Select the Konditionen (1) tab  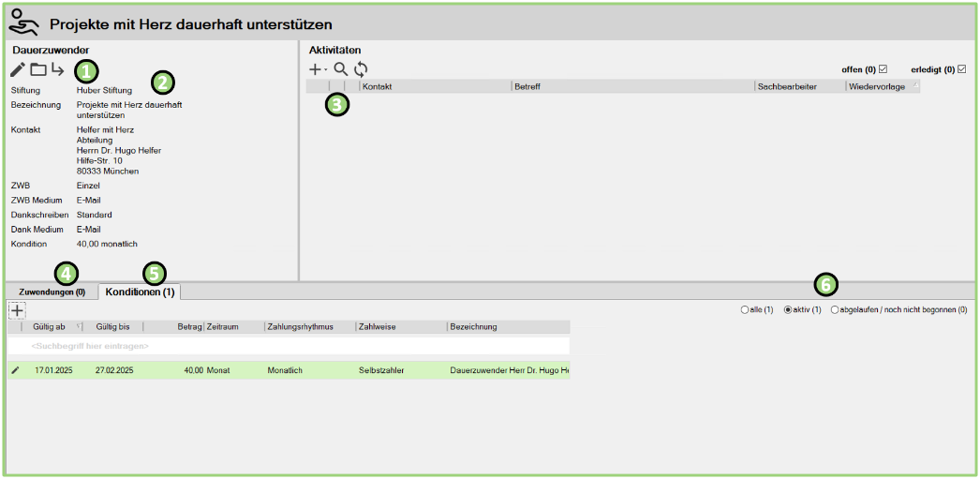[140, 292]
